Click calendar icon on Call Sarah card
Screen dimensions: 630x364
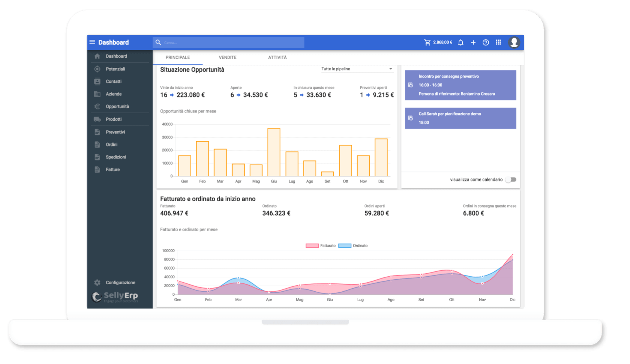(x=410, y=118)
